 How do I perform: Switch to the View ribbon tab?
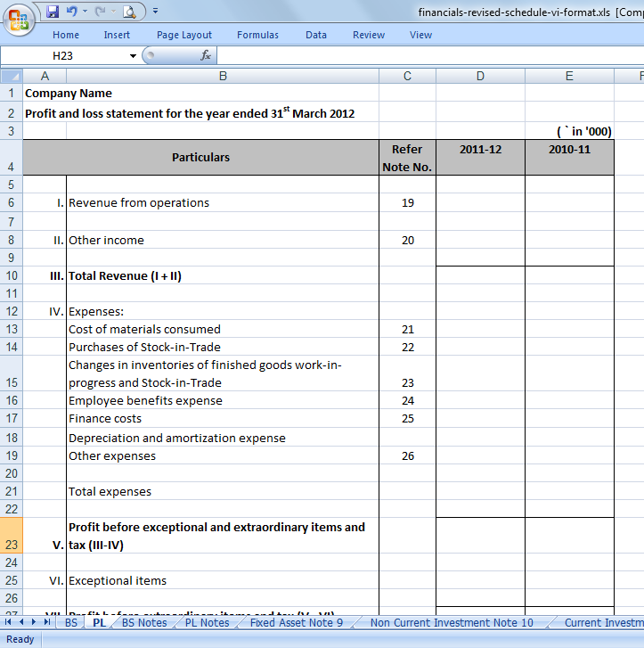(420, 35)
